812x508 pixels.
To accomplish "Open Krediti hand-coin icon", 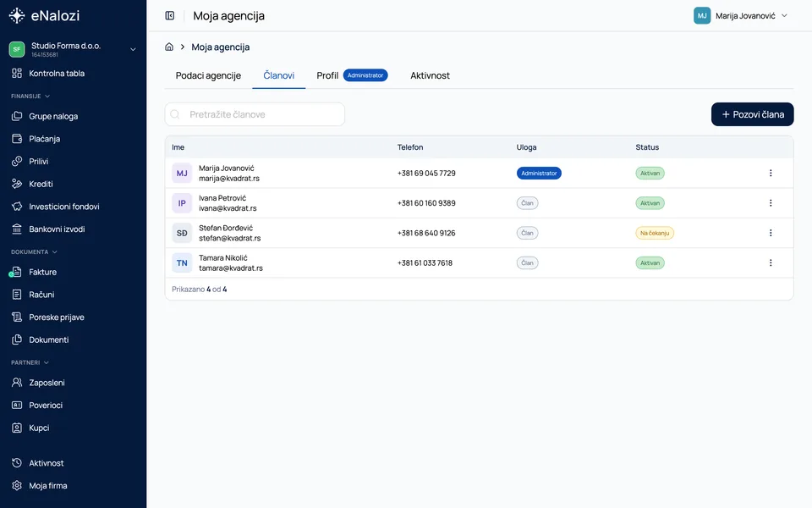I will (x=17, y=184).
